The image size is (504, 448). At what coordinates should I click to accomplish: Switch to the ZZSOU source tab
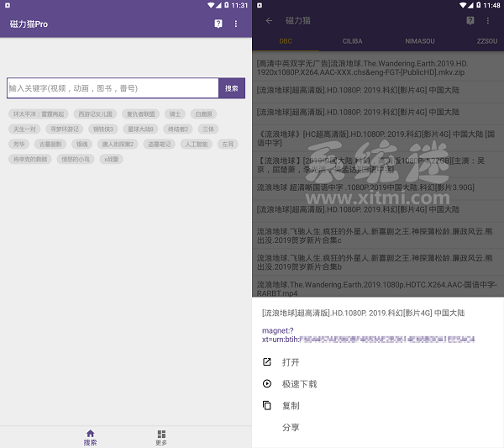pyautogui.click(x=487, y=41)
